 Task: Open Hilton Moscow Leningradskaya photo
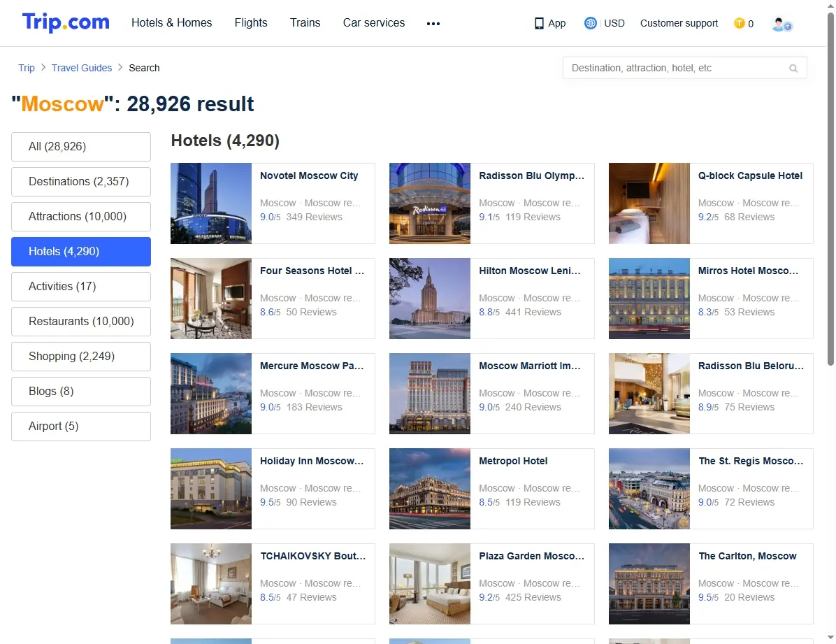[x=430, y=299]
